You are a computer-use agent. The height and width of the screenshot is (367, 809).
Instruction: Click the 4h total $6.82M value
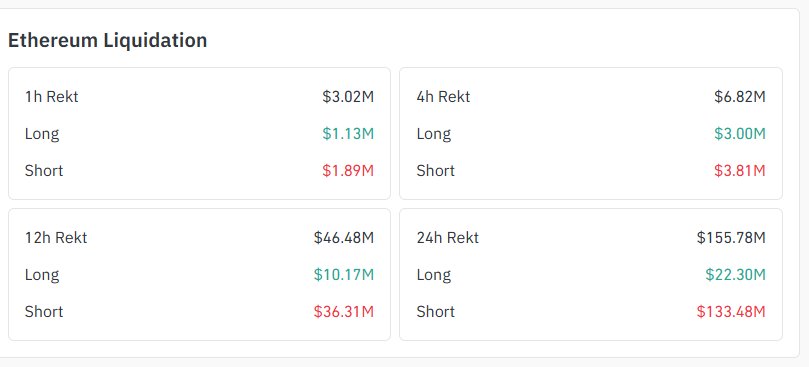pyautogui.click(x=740, y=97)
